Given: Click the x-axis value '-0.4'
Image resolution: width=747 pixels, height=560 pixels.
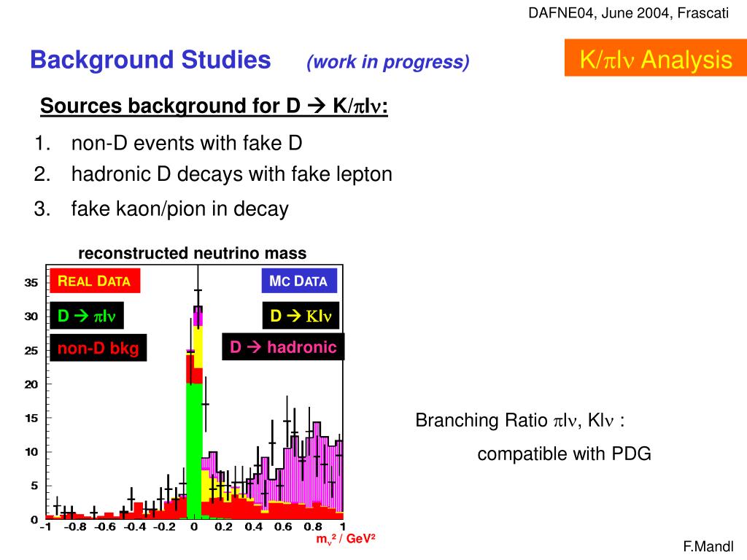Looking at the screenshot, I should pos(135,526).
